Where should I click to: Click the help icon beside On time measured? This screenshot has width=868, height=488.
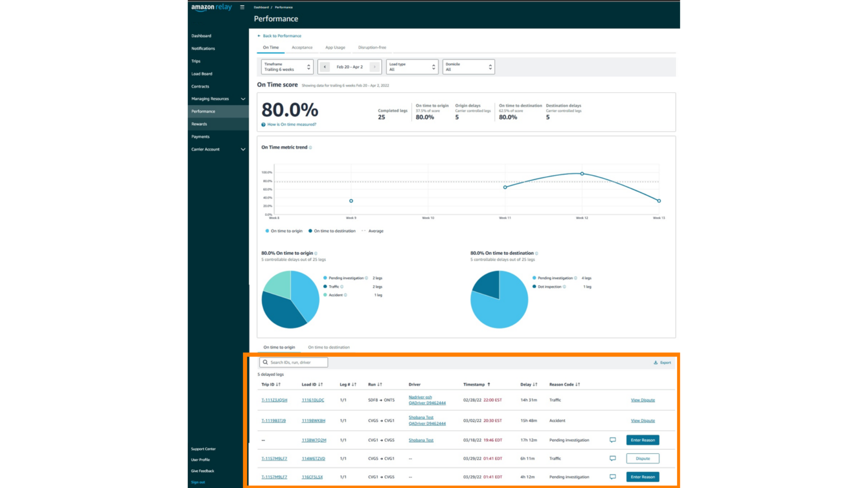click(263, 125)
